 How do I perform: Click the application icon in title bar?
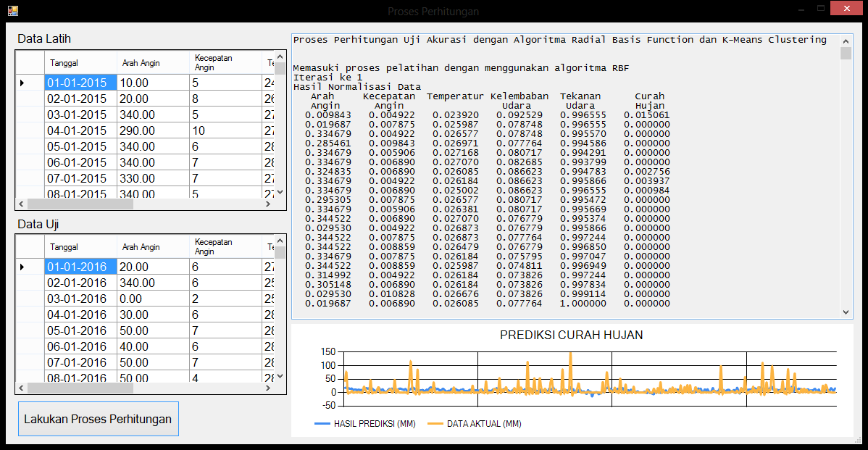coord(12,11)
